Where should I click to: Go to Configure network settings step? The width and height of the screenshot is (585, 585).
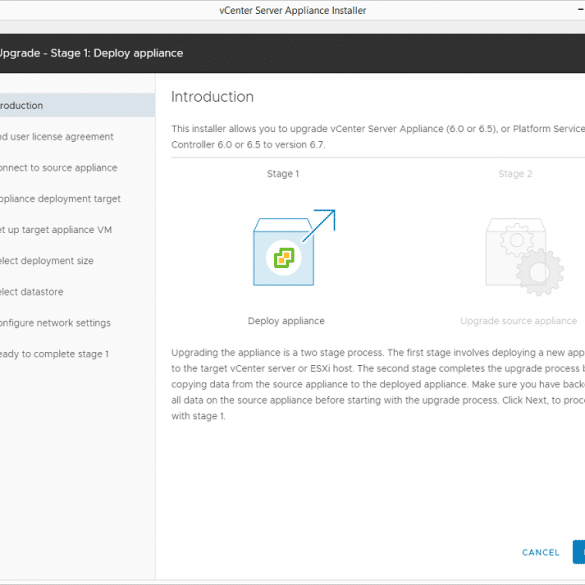pyautogui.click(x=55, y=323)
